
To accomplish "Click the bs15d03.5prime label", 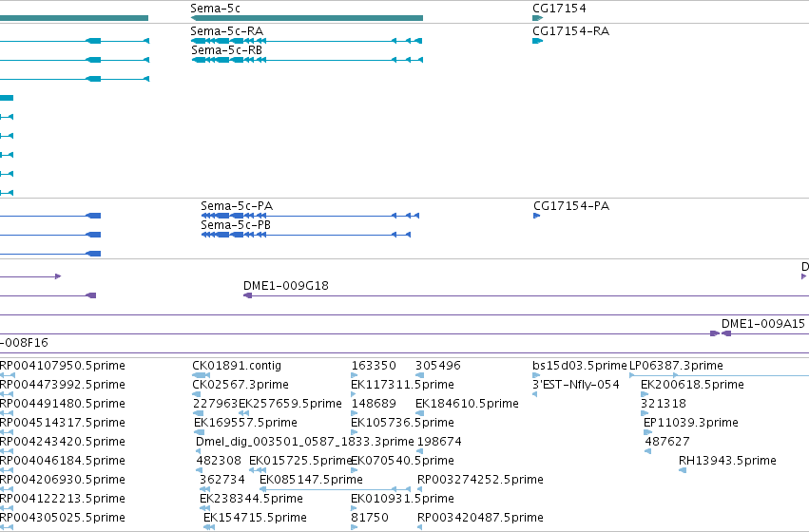I will click(x=579, y=366).
